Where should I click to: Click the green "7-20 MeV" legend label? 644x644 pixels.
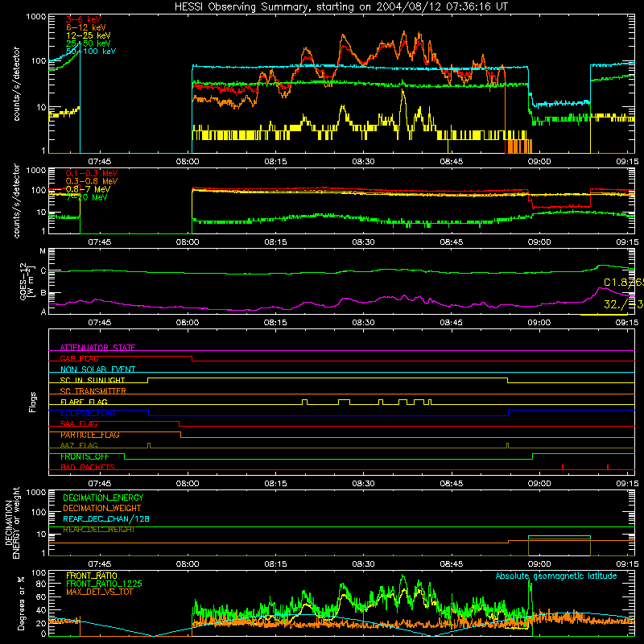[87, 197]
